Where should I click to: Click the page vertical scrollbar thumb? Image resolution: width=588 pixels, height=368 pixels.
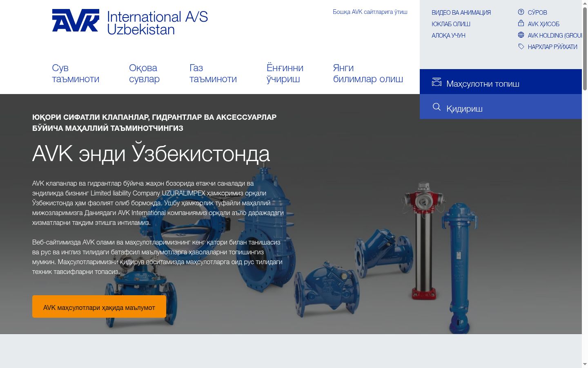tap(585, 48)
